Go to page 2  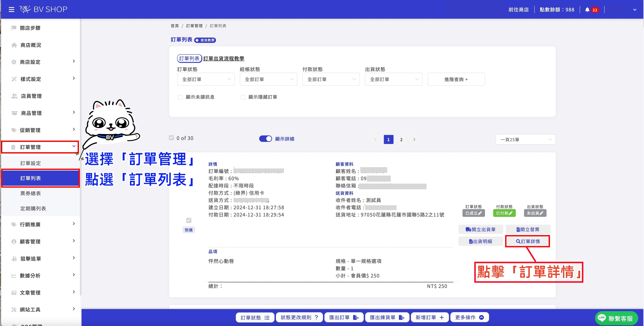[x=401, y=140]
